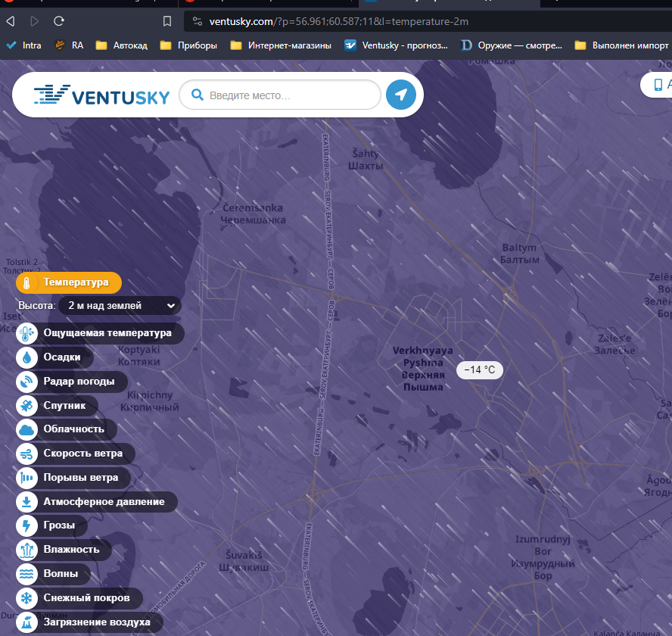Screen dimensions: 672x636
Task: Click the Ощущаемая температура icon
Action: (x=26, y=333)
